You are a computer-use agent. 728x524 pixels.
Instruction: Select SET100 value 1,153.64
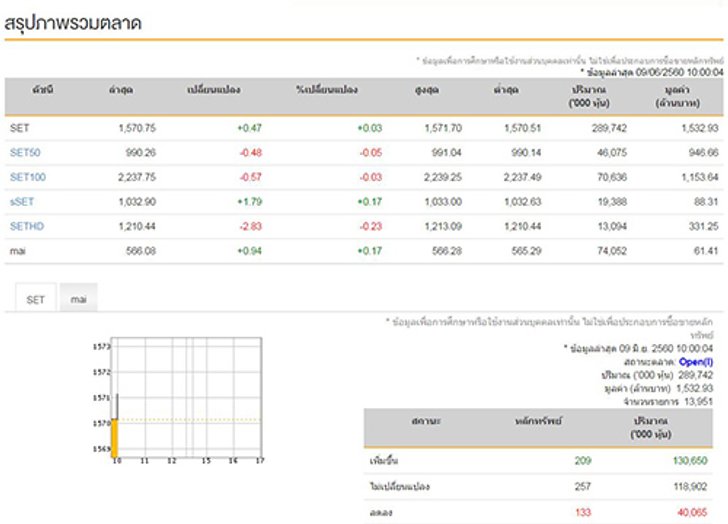[x=700, y=177]
